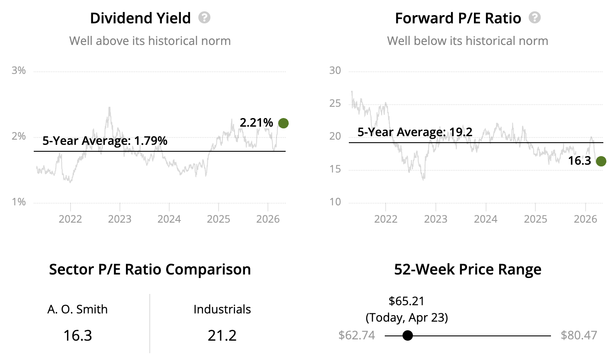Screen dimensions: 612x364
Task: Click the Dividend Yield help question icon
Action: point(204,18)
